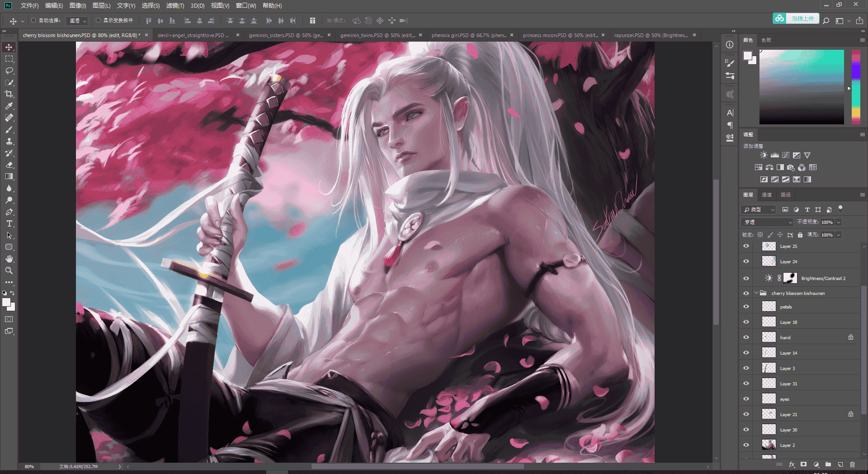The width and height of the screenshot is (868, 474).
Task: Add a Brightness/Contrast adjustment from Adjustments panel
Action: [x=764, y=155]
